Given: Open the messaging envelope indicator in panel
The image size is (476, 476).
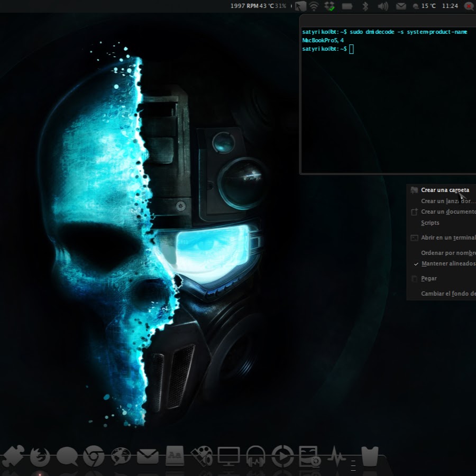Looking at the screenshot, I should coord(401,6).
